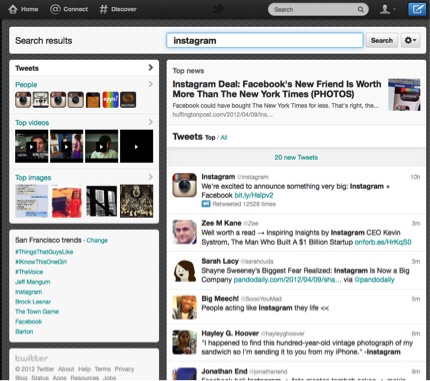Click the magnifier icon in top search
The height and width of the screenshot is (381, 430).
361,10
